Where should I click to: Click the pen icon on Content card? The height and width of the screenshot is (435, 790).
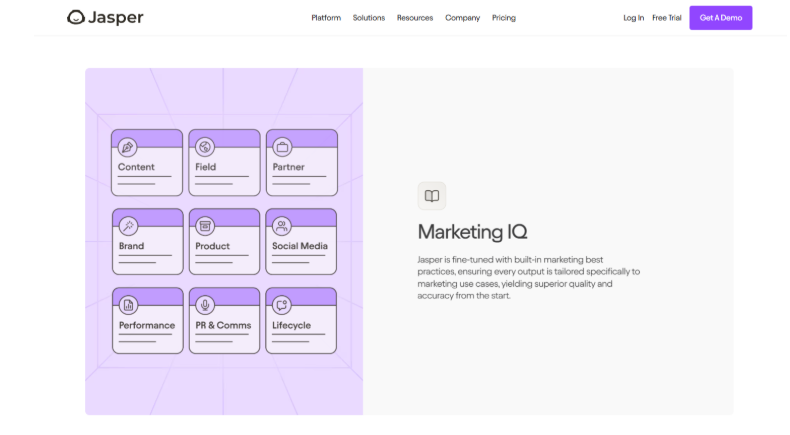point(127,147)
